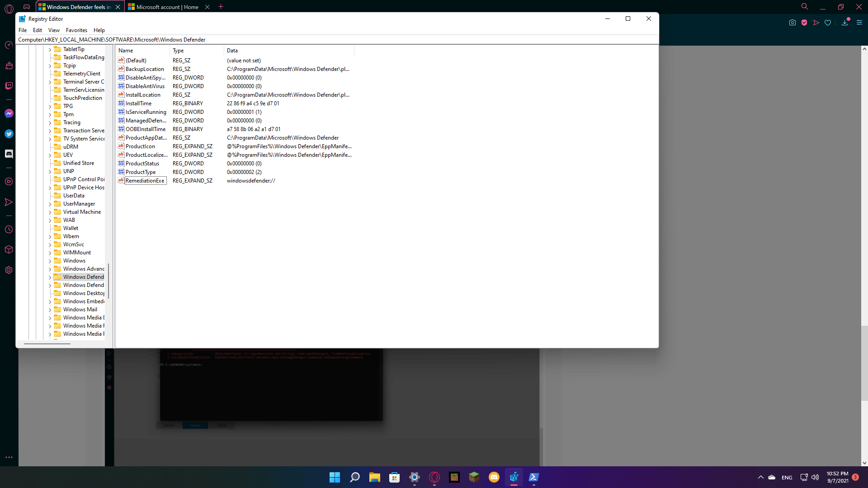Viewport: 868px width, 488px height.
Task: Show hidden tray icons chevron
Action: pos(760,477)
